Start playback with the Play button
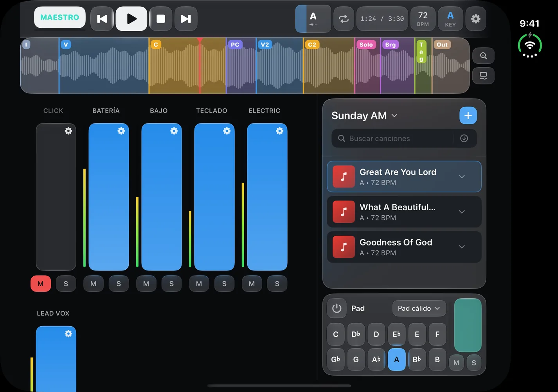The width and height of the screenshot is (558, 392). pyautogui.click(x=131, y=19)
